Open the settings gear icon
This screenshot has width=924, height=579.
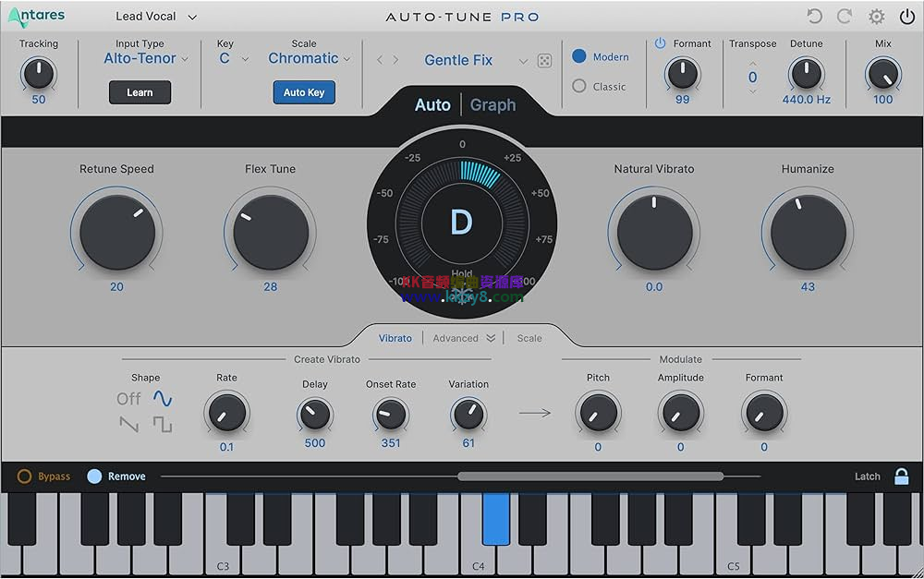click(x=876, y=16)
